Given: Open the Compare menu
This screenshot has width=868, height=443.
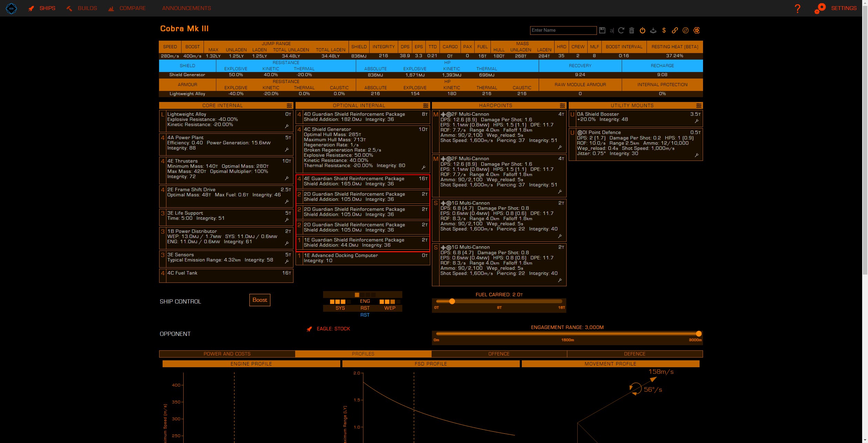Looking at the screenshot, I should (126, 8).
